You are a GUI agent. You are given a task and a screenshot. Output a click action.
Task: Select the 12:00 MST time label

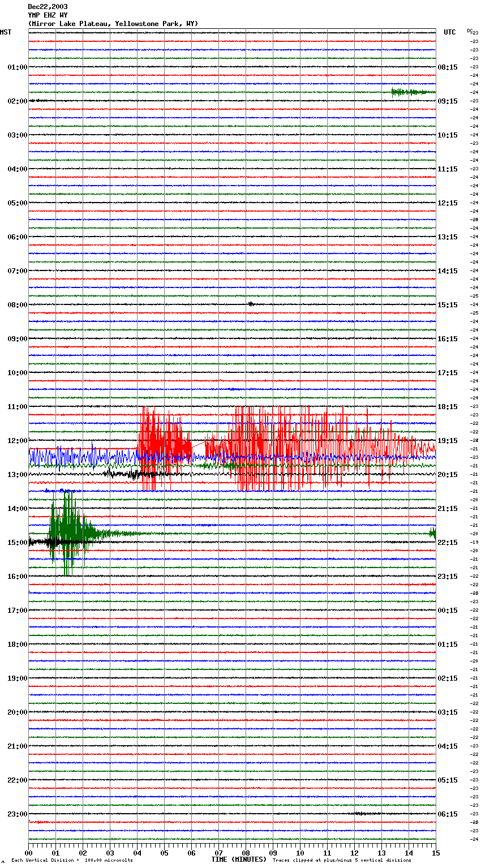pyautogui.click(x=18, y=441)
